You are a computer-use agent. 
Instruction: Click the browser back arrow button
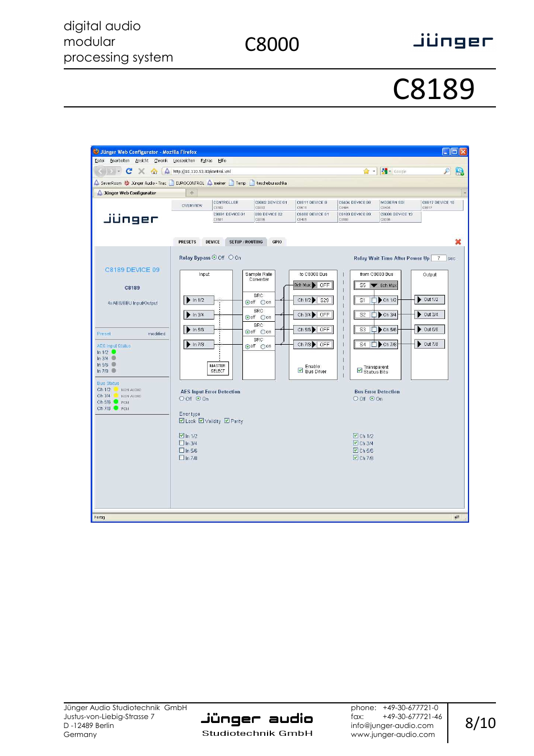[101, 171]
